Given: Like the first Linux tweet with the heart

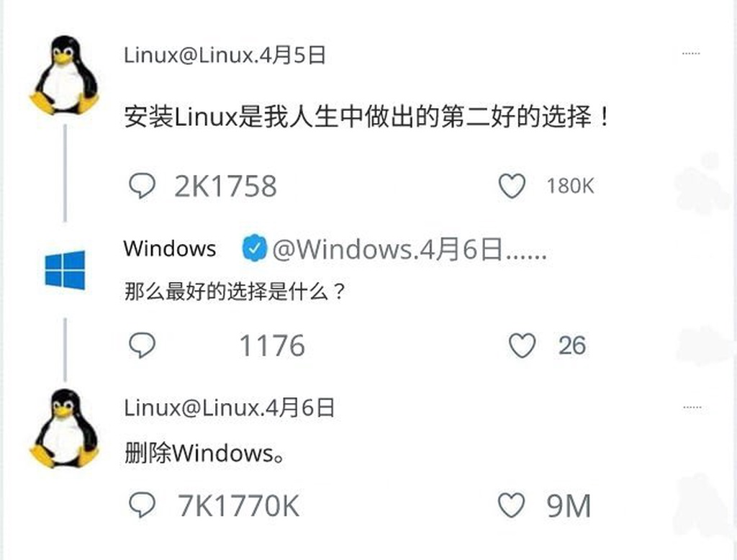Looking at the screenshot, I should tap(512, 186).
